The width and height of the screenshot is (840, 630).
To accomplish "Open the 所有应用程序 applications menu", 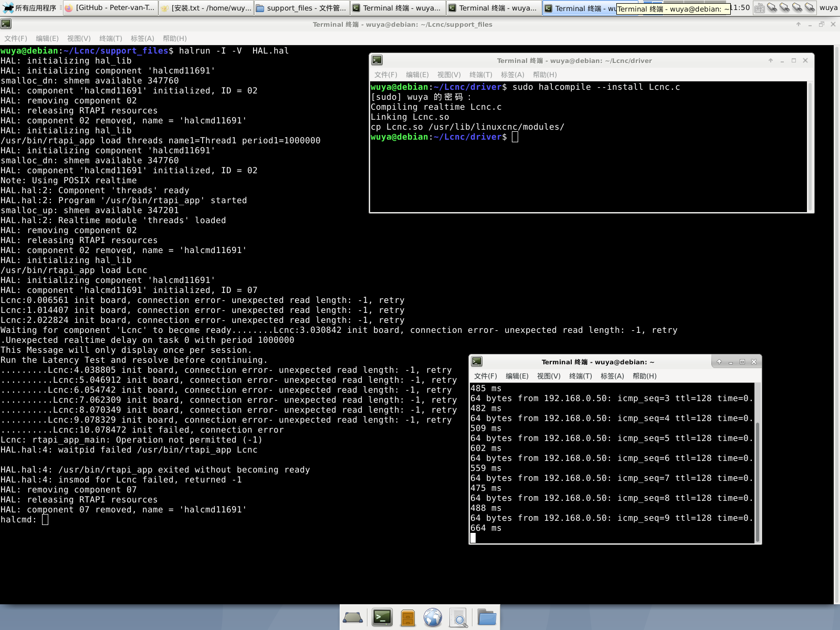I will [30, 8].
